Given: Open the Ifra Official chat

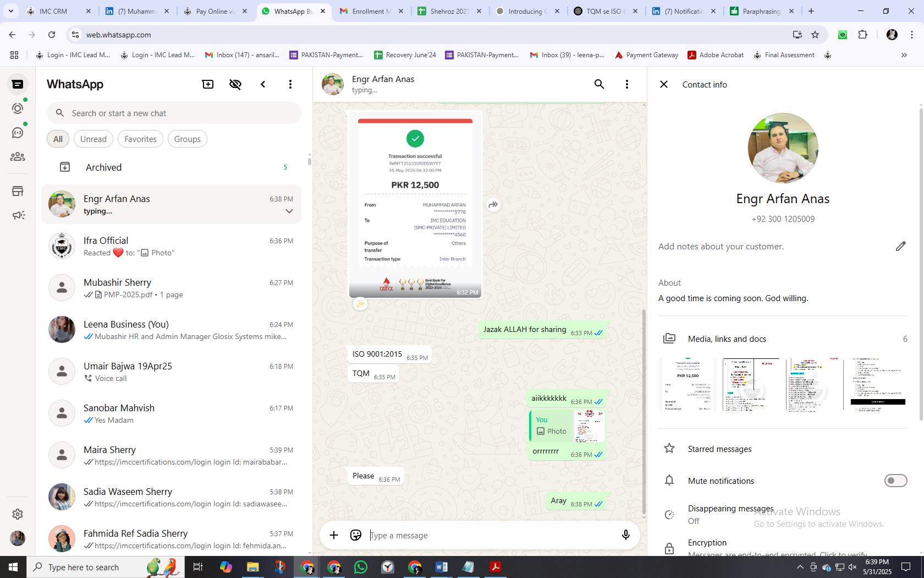Looking at the screenshot, I should coord(171,246).
